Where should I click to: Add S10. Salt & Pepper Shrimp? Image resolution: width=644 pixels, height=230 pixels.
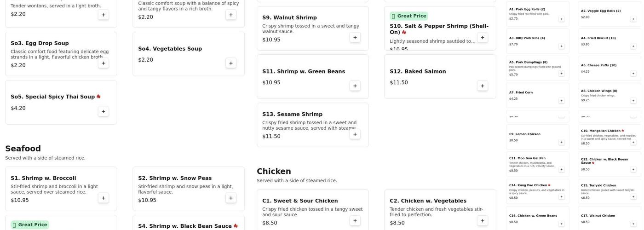click(482, 37)
